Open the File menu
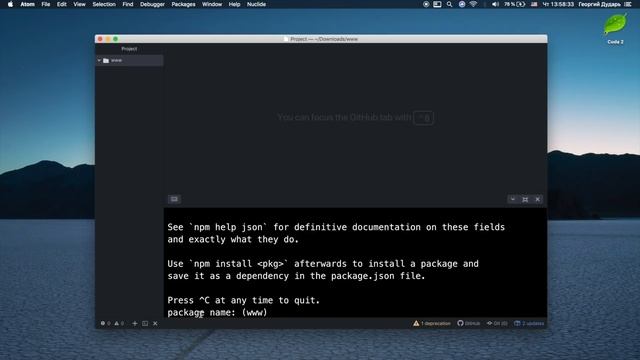 click(x=46, y=4)
